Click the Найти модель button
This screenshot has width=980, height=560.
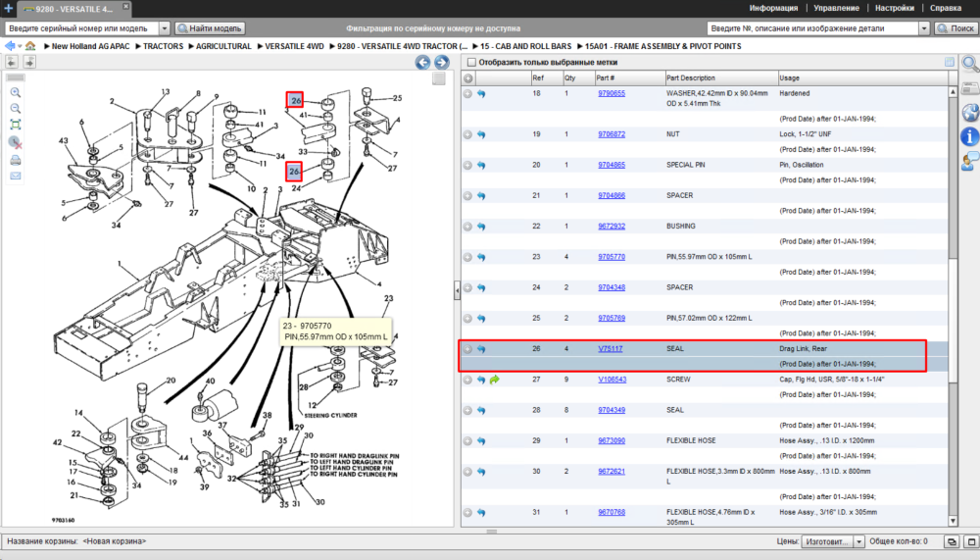pyautogui.click(x=210, y=28)
